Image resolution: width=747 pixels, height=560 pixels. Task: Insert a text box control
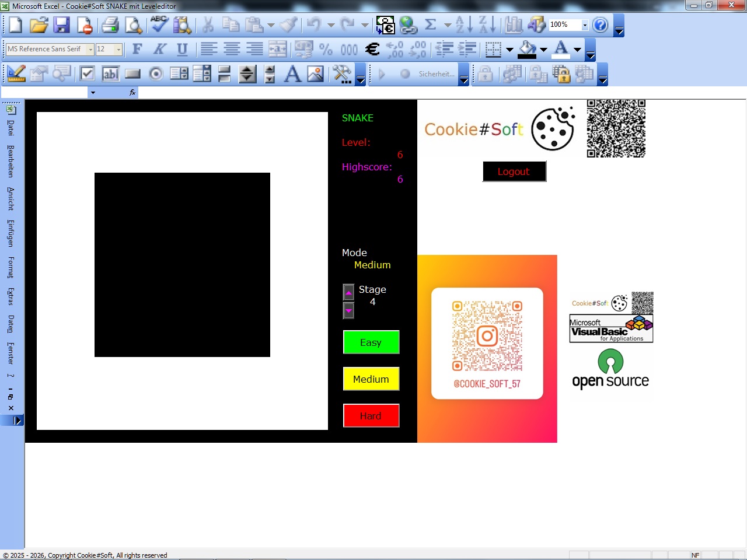[110, 74]
